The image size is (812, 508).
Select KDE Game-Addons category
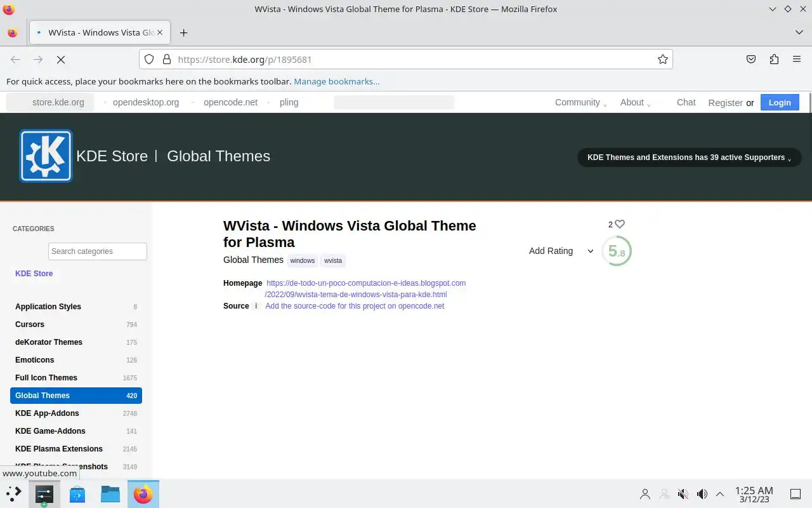76,431
